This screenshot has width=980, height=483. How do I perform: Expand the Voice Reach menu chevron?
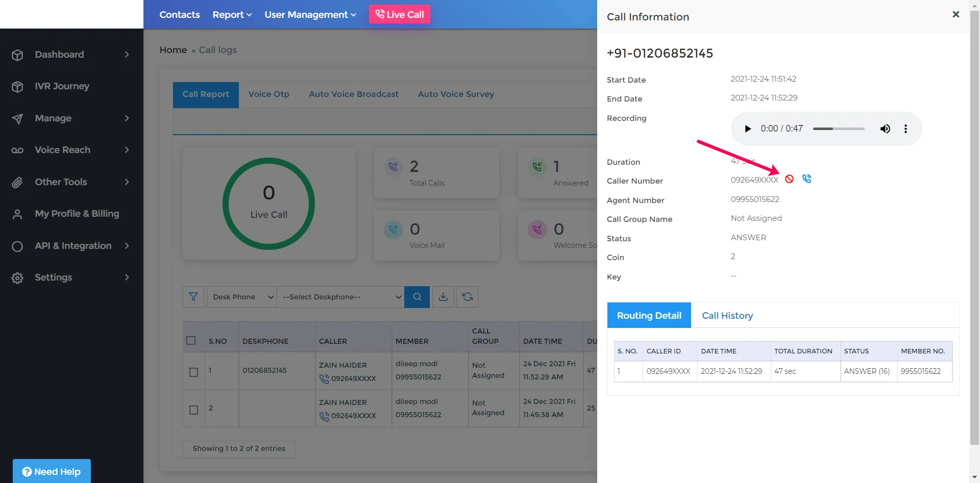point(127,150)
